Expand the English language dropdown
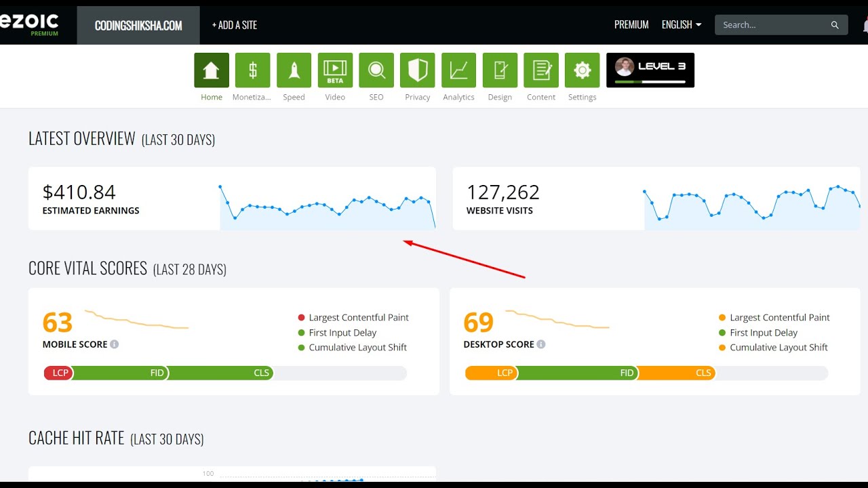The height and width of the screenshot is (488, 868). click(x=682, y=25)
